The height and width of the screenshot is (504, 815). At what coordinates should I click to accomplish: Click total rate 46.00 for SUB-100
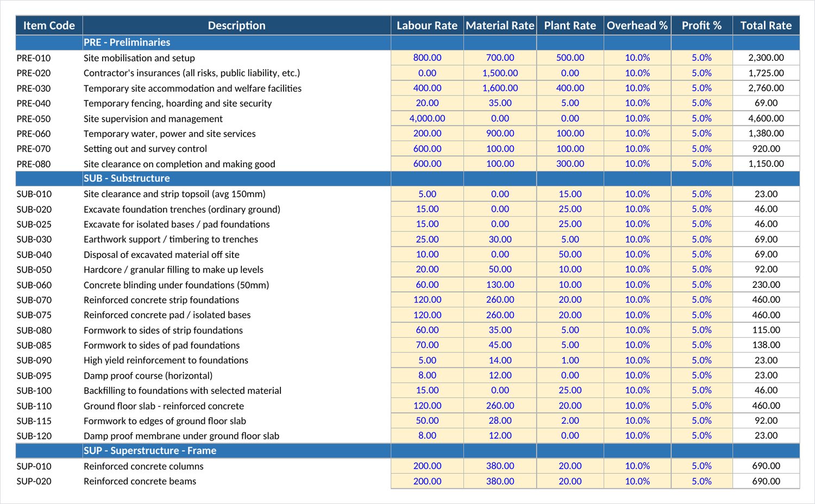coord(766,390)
